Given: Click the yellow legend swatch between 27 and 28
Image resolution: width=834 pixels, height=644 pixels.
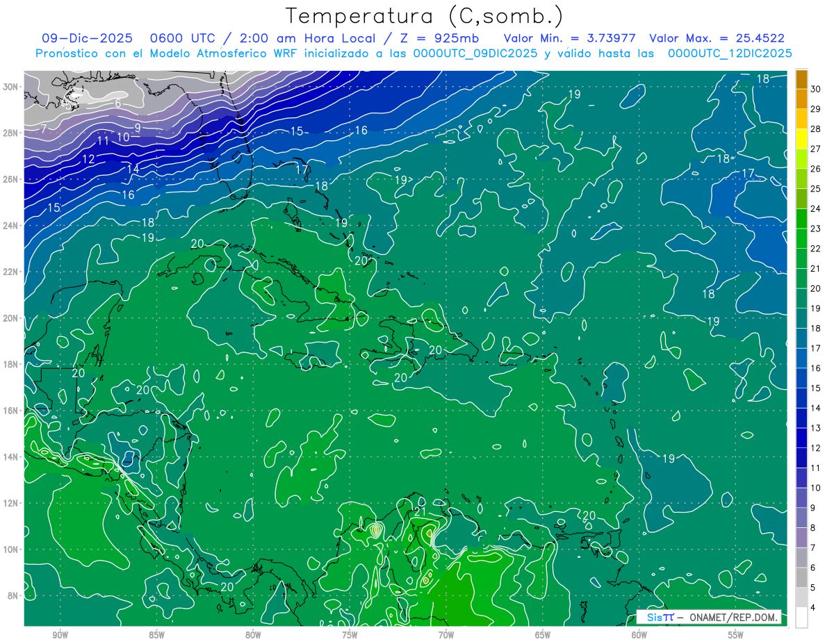Looking at the screenshot, I should pos(801,139).
